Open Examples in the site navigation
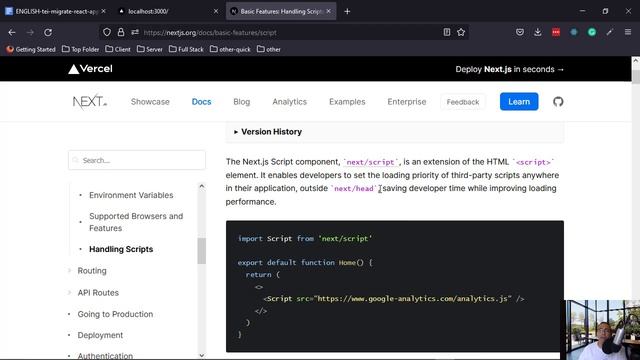640x360 pixels. coord(347,102)
